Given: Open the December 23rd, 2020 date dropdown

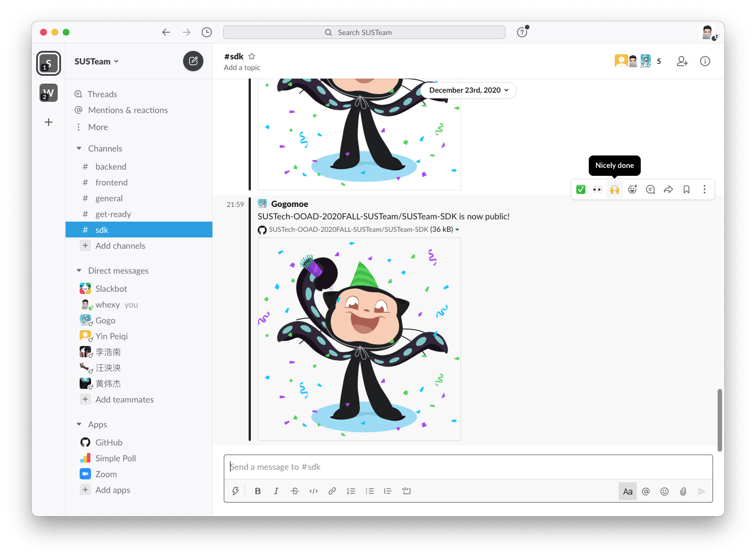Looking at the screenshot, I should coord(468,90).
